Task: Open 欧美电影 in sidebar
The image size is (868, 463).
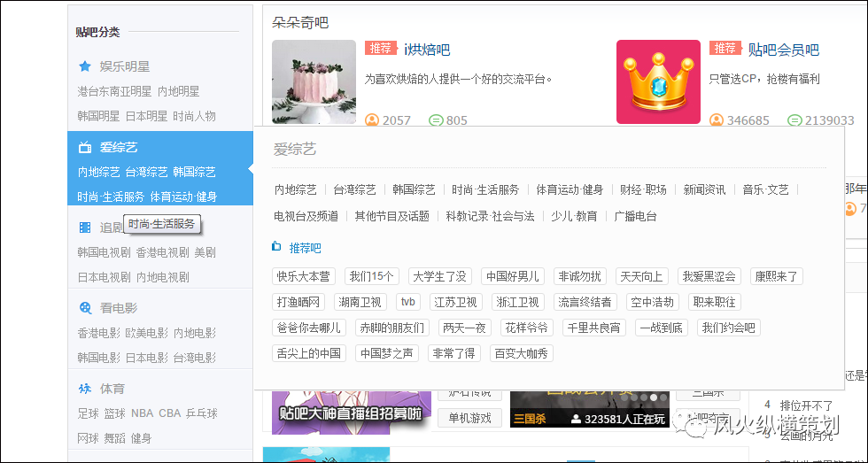Action: [147, 333]
